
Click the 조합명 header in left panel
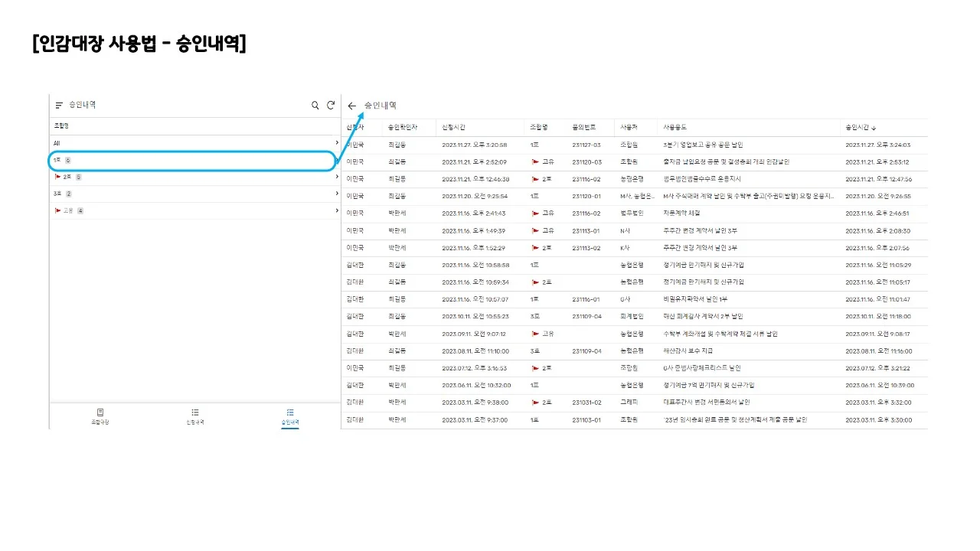click(61, 126)
